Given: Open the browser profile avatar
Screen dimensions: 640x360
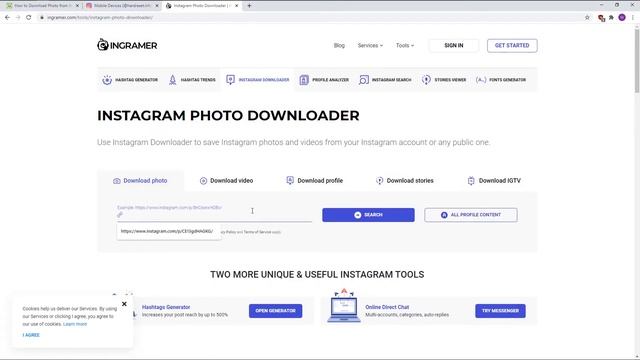Looking at the screenshot, I should coord(622,18).
